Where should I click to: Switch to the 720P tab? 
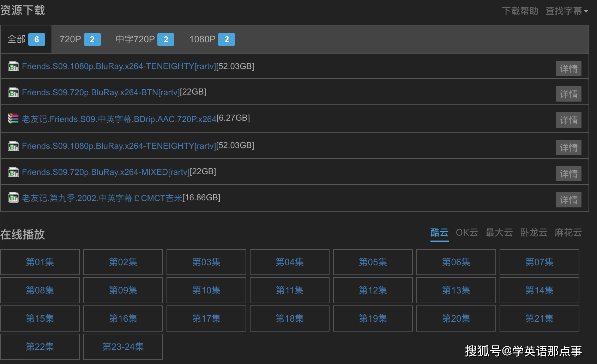[80, 39]
